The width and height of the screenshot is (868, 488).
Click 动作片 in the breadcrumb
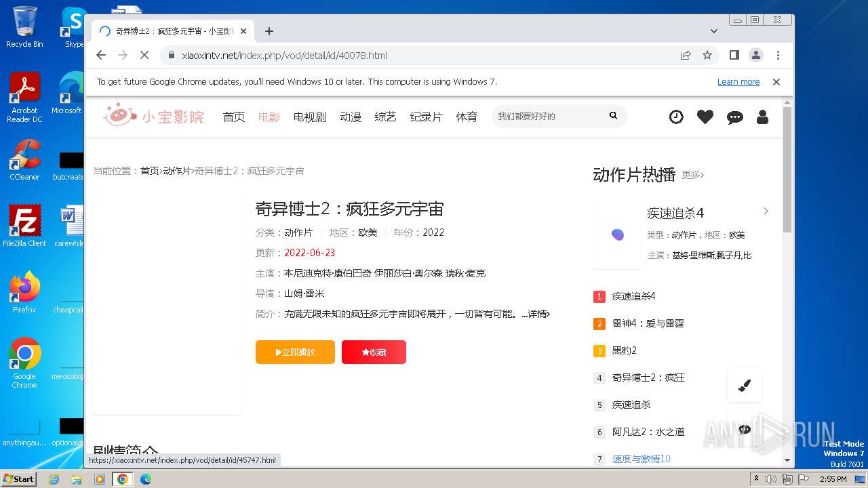(x=177, y=171)
